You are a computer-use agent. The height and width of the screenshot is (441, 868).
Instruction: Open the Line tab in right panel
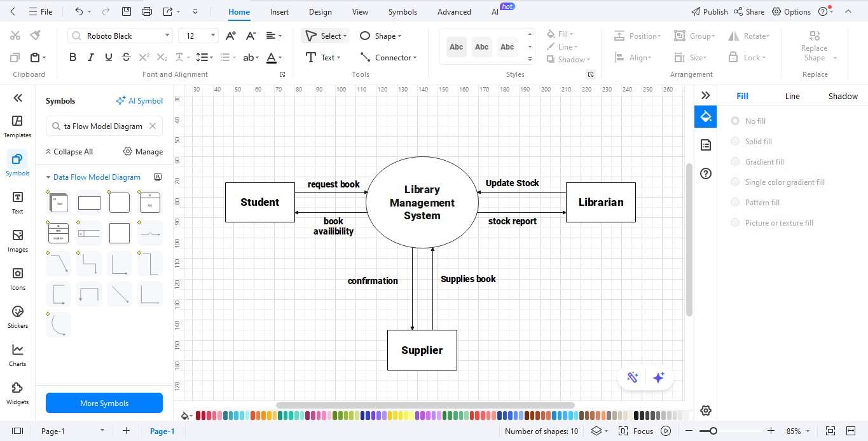[x=792, y=96]
